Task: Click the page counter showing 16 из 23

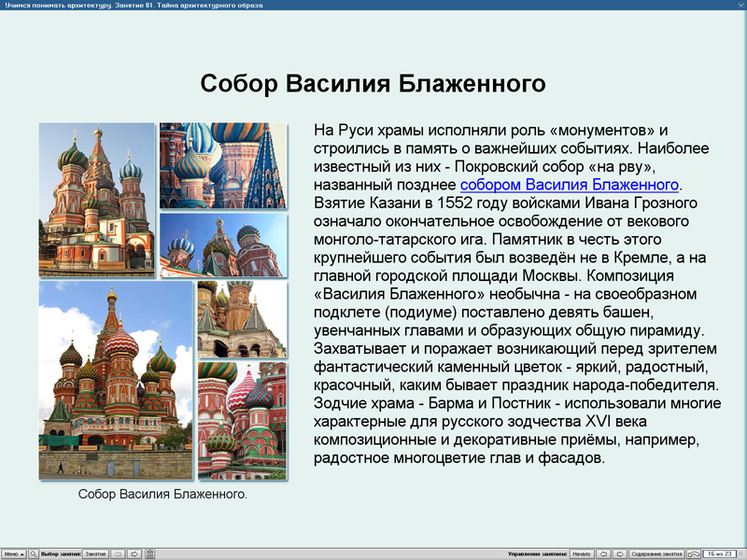Action: click(721, 553)
